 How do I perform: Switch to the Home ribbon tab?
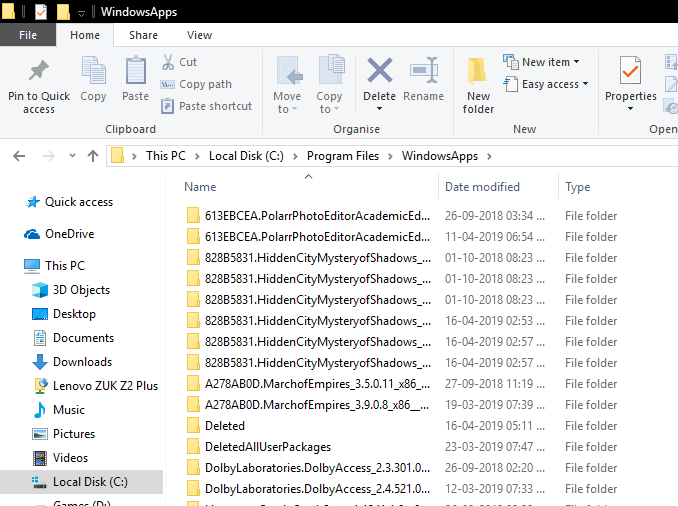click(x=85, y=35)
